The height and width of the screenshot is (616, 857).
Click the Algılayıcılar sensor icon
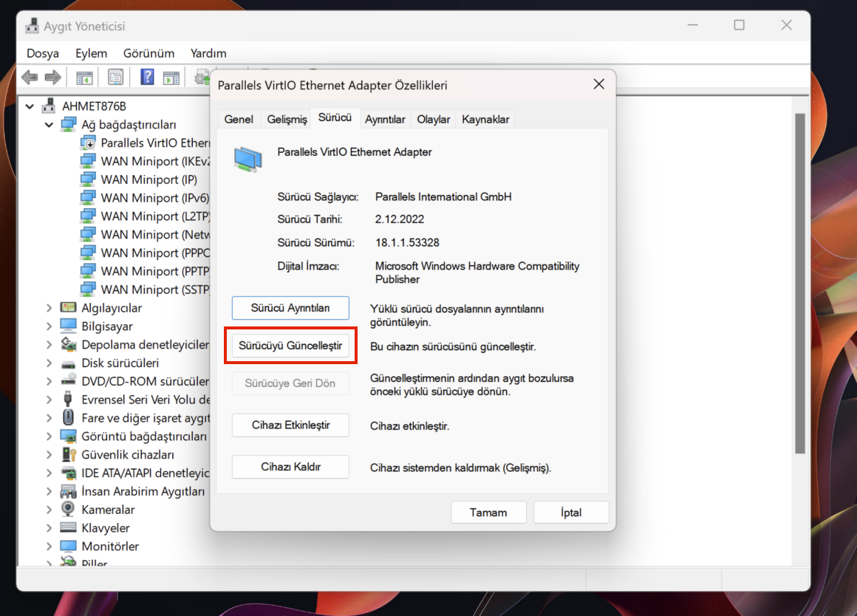[68, 308]
